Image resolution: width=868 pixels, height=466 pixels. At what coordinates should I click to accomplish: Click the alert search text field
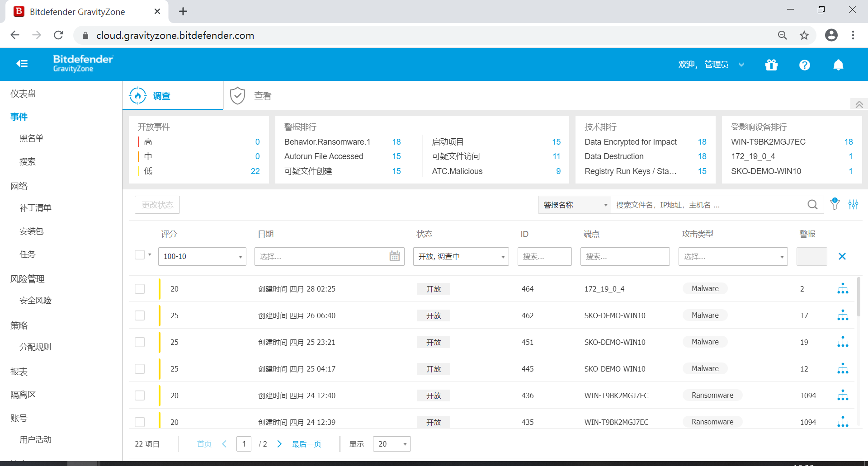click(710, 205)
